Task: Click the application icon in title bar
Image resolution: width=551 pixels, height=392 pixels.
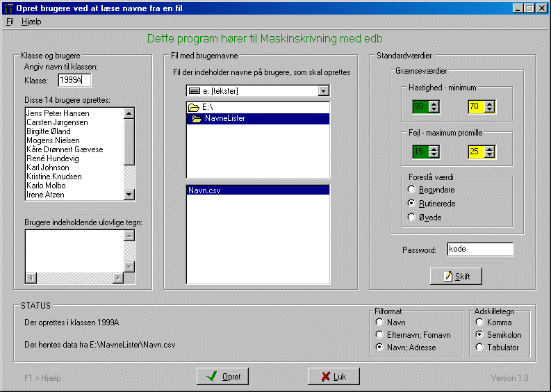Action: [8, 8]
